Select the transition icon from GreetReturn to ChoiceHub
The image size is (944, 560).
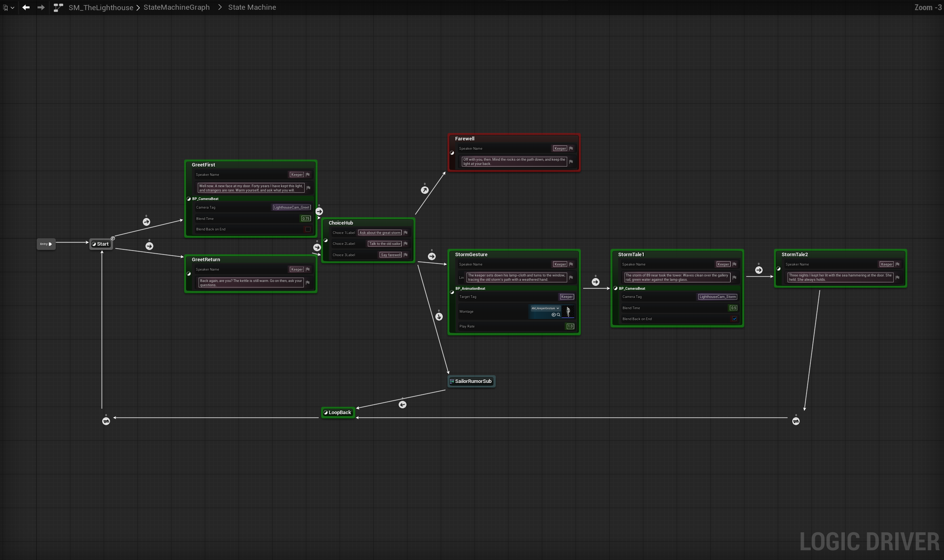pyautogui.click(x=317, y=247)
